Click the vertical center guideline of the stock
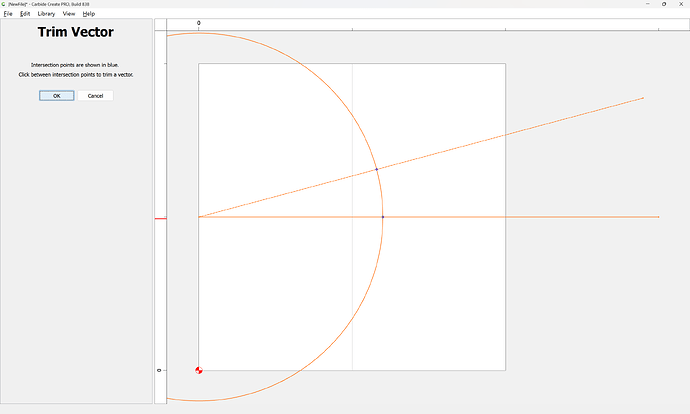The width and height of the screenshot is (690, 414). click(352, 300)
